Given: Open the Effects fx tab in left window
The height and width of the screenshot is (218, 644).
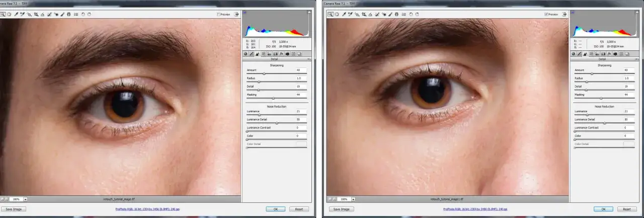Looking at the screenshot, I should point(281,53).
